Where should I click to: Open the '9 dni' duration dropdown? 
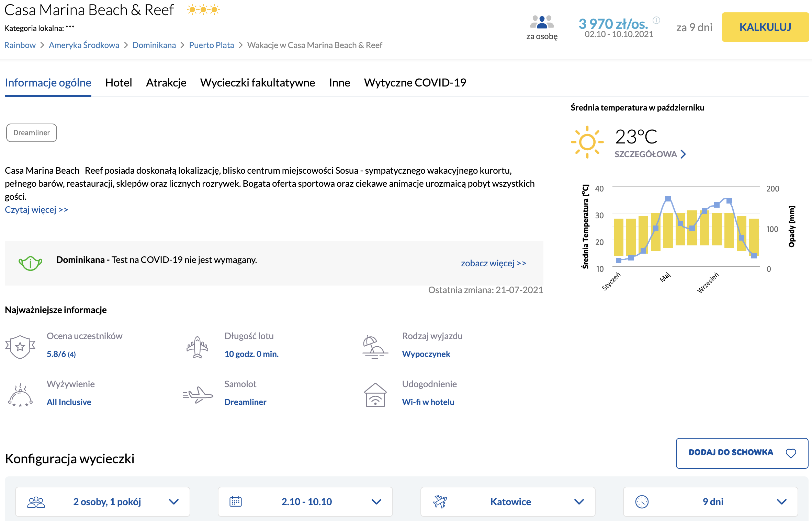711,502
